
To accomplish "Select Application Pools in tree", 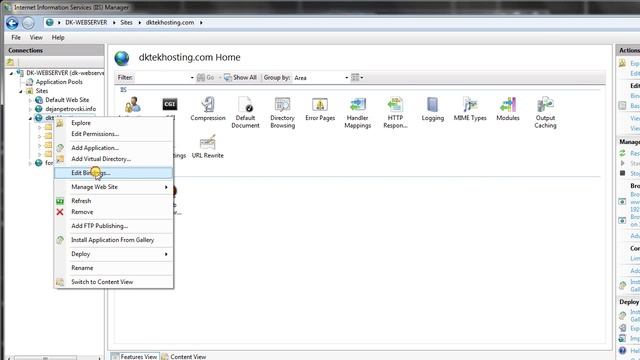I will click(59, 82).
